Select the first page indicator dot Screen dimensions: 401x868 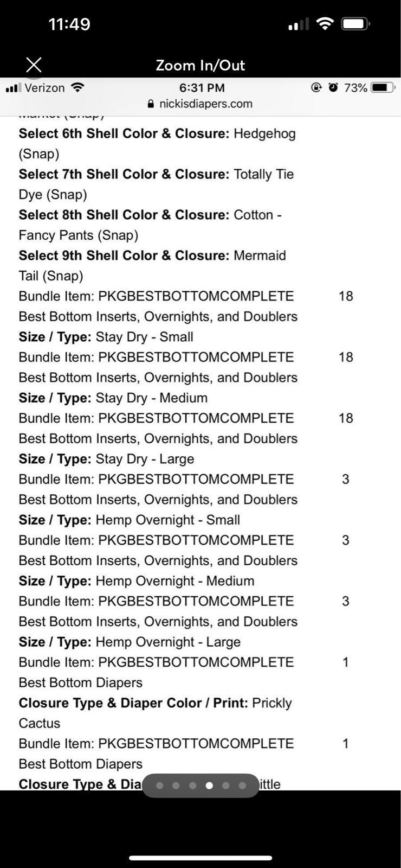pos(159,785)
